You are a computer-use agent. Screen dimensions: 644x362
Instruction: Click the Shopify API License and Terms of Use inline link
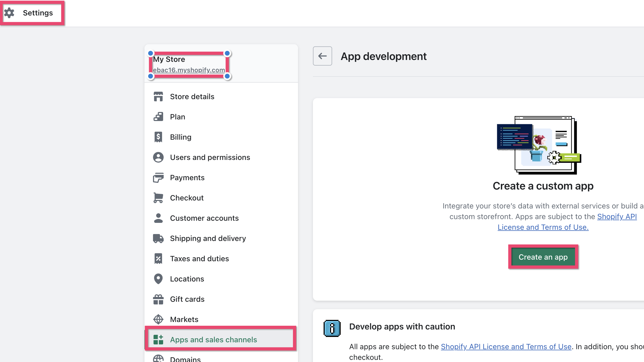[x=567, y=221]
